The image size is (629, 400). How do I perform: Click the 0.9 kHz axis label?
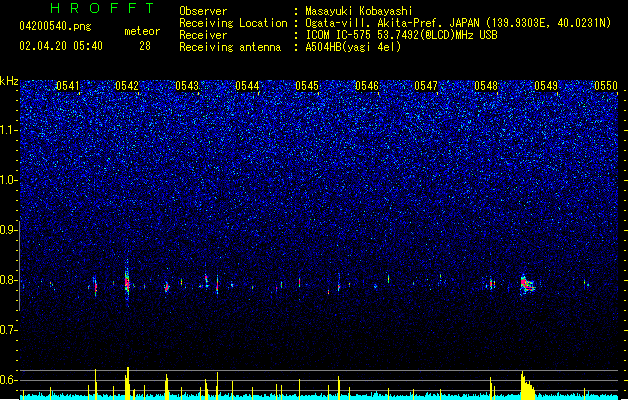(9, 230)
